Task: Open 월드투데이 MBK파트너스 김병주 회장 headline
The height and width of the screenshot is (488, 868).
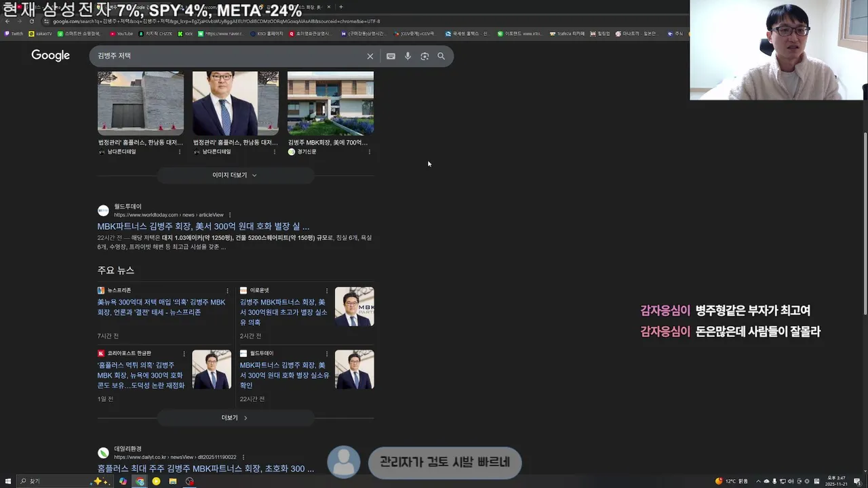Action: (x=203, y=226)
